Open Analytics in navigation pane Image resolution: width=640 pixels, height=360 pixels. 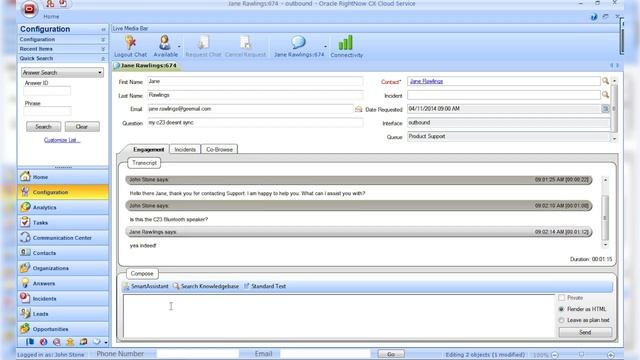tap(63, 207)
